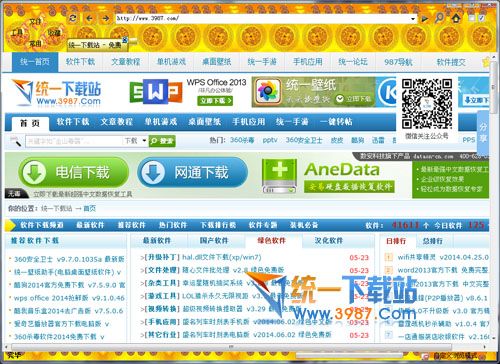Screen dimensions: 500x364
Task: Expand the address bar history dropdown
Action: [x=413, y=19]
